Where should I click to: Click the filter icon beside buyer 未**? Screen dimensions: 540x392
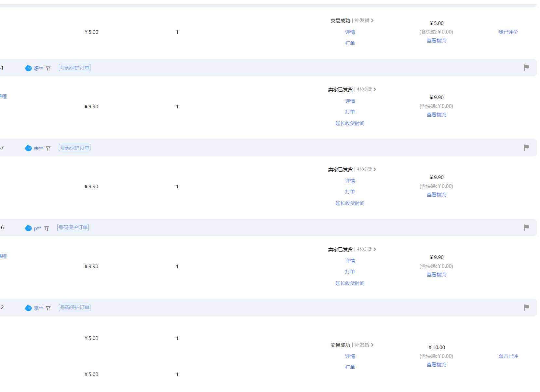[x=48, y=149]
